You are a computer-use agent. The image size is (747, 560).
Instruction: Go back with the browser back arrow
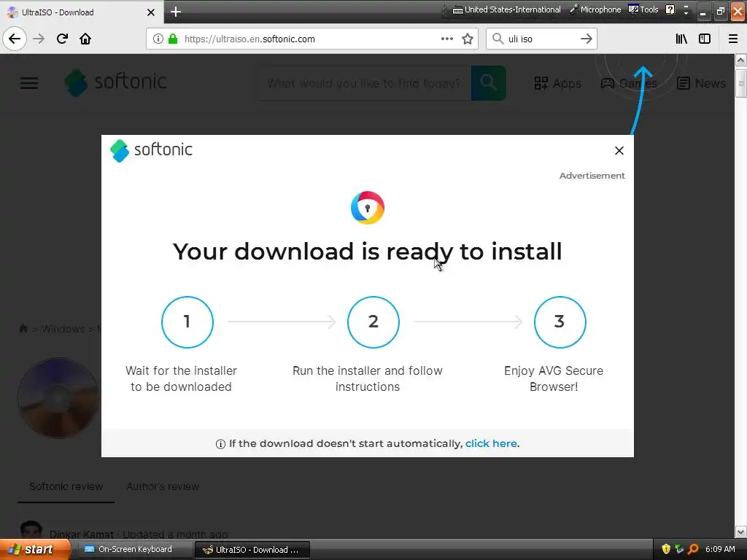[15, 39]
